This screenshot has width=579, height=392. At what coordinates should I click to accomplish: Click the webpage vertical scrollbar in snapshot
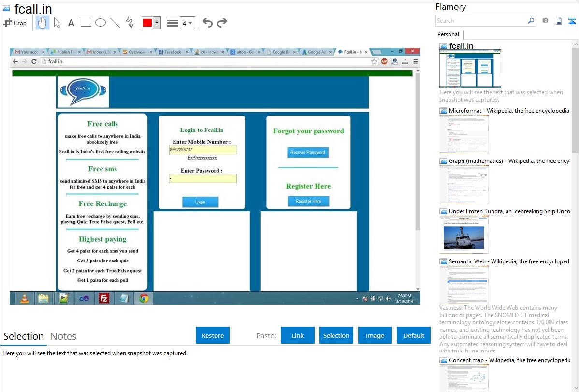(418, 151)
